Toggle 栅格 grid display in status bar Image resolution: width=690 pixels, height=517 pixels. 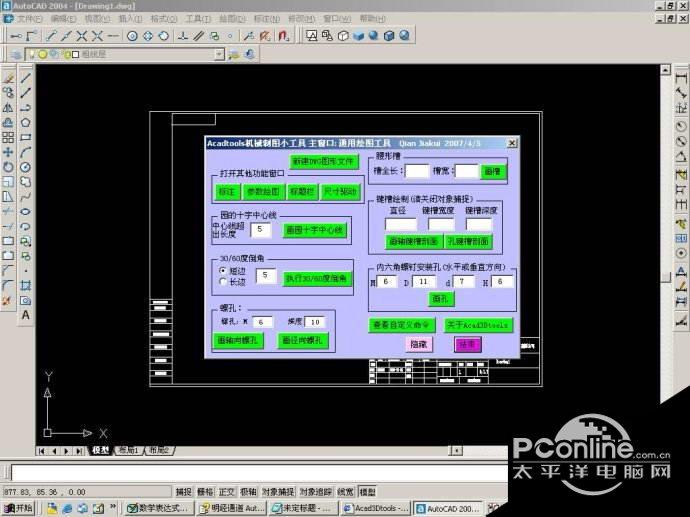click(205, 492)
